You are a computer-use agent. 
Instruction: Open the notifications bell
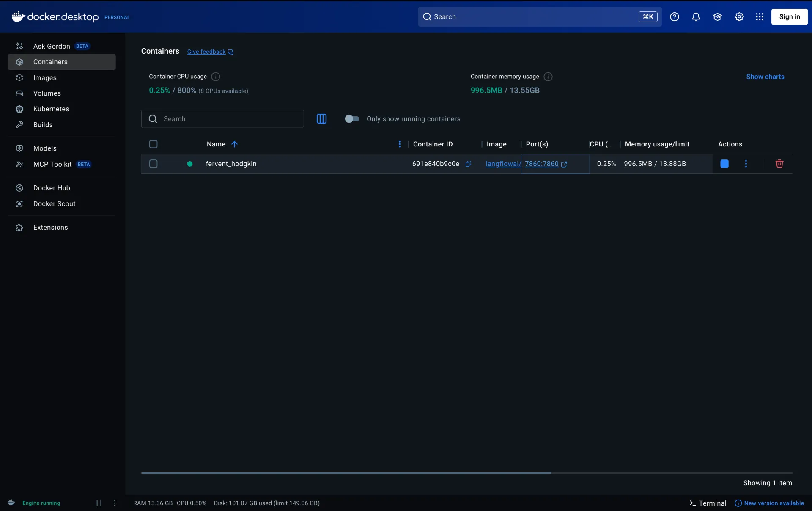pyautogui.click(x=696, y=17)
